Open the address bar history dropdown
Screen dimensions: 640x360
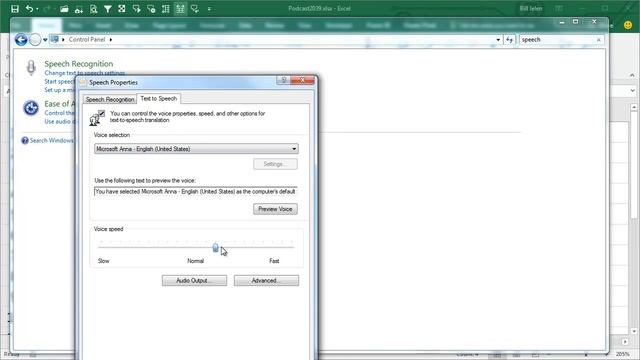(x=498, y=40)
